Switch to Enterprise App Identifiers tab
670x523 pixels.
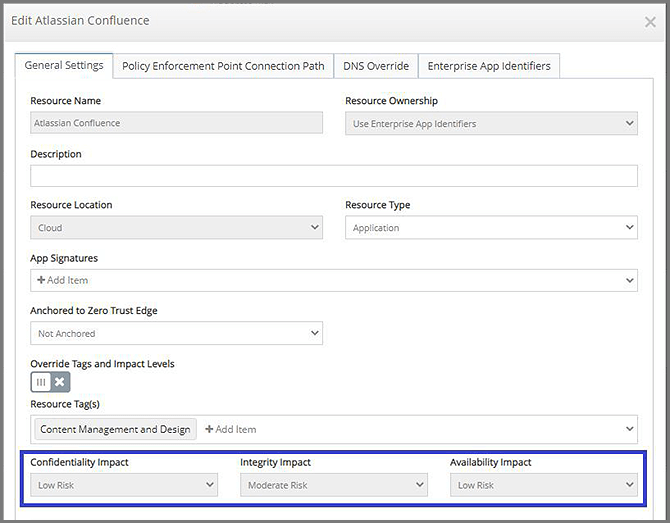pyautogui.click(x=489, y=66)
